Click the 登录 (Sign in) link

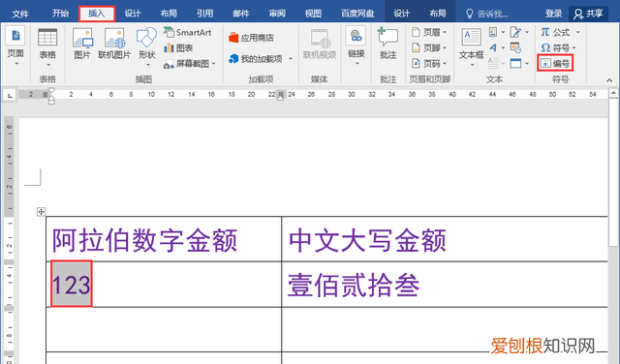click(553, 14)
